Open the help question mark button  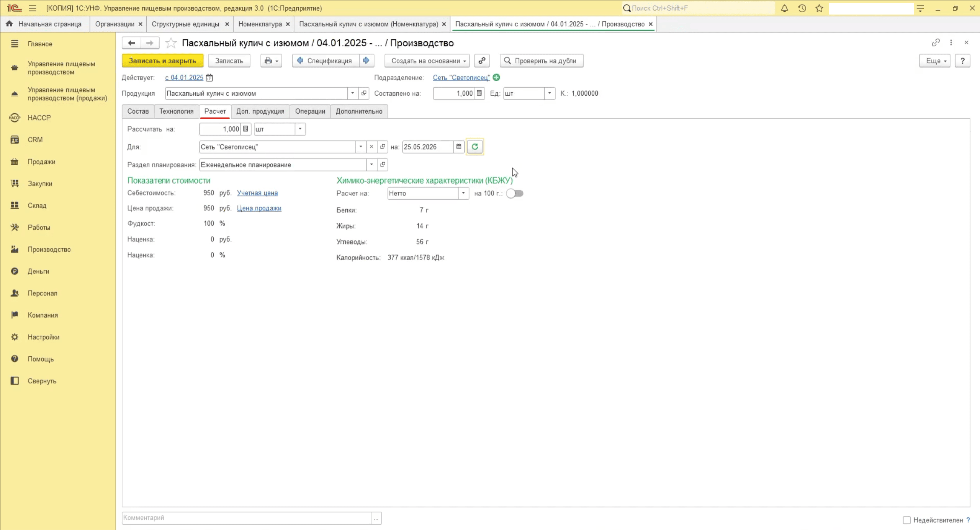click(962, 60)
